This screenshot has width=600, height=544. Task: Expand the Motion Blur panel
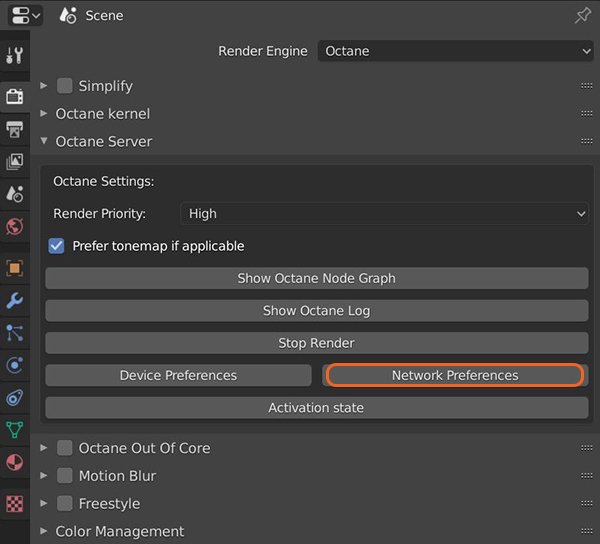(44, 476)
